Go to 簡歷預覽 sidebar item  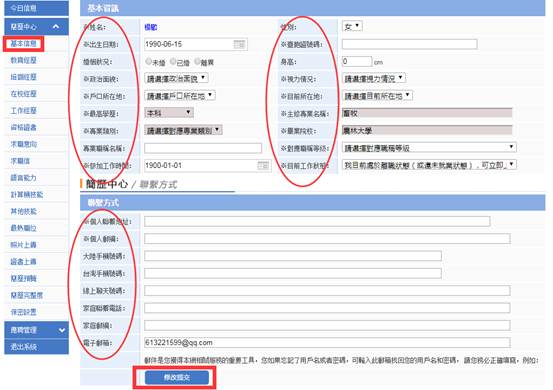coord(24,278)
